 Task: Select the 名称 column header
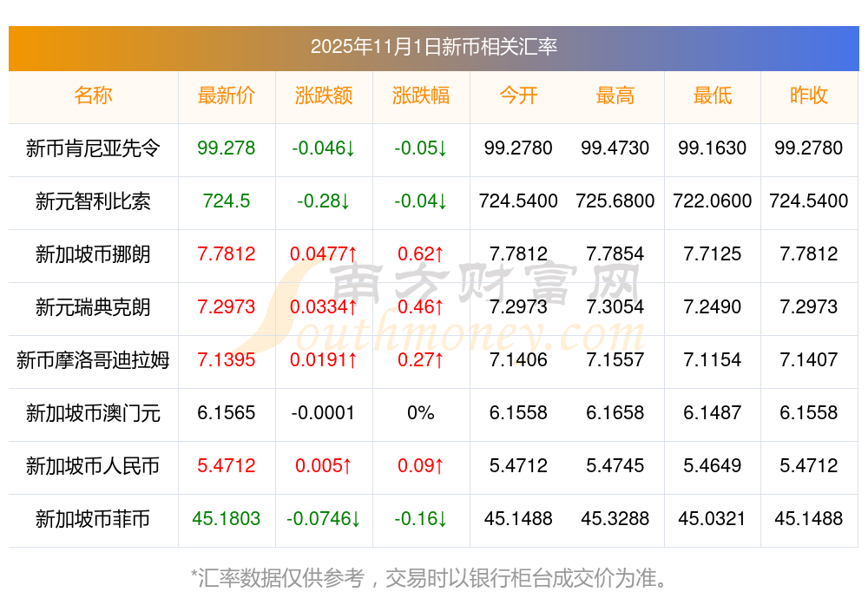93,96
